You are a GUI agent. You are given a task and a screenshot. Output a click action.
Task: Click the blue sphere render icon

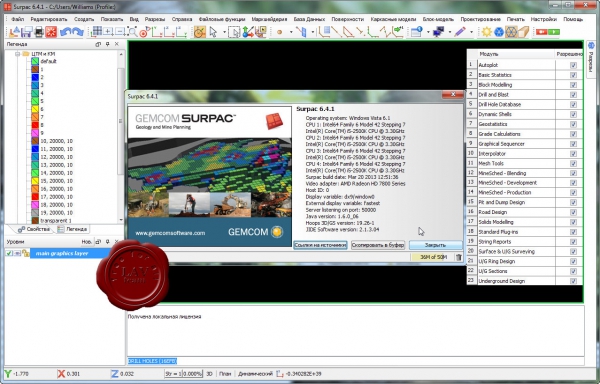[499, 32]
